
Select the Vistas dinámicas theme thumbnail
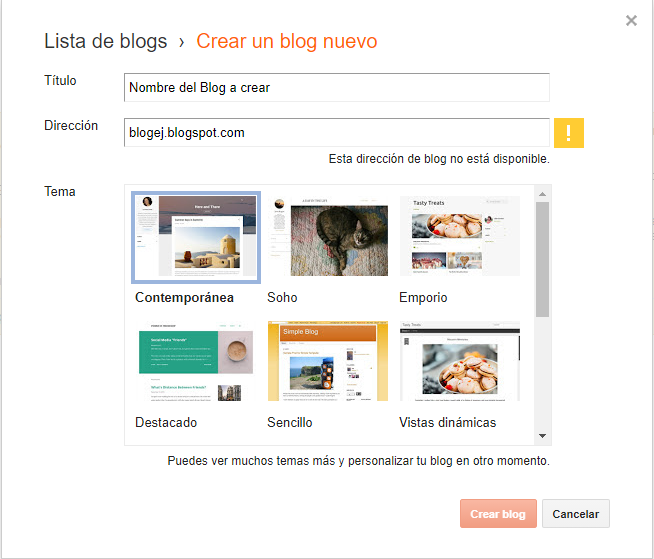point(460,361)
